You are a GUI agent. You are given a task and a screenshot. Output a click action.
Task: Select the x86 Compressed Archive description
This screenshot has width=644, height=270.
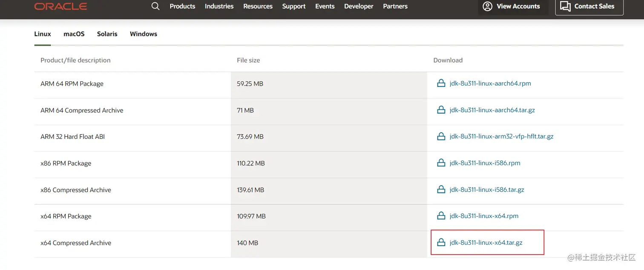pyautogui.click(x=76, y=190)
